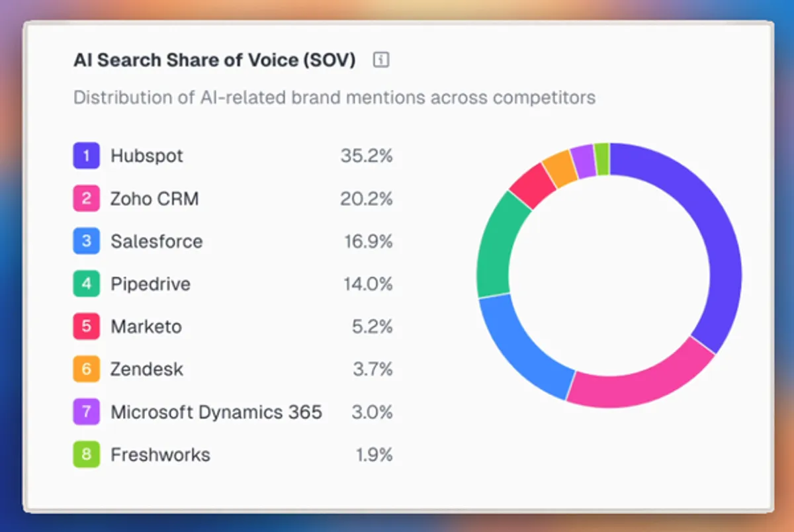Click the info icon beside SOV title
This screenshot has width=794, height=532.
tap(381, 60)
